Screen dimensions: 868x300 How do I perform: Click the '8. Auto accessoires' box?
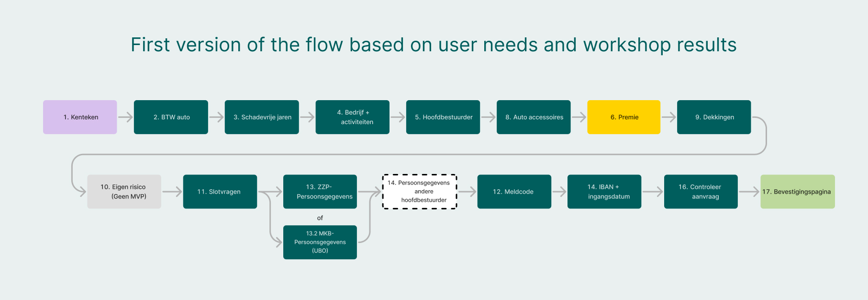pyautogui.click(x=534, y=117)
